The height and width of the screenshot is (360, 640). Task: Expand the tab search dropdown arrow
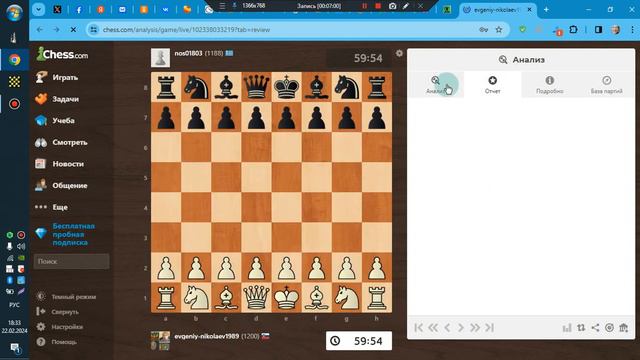(38, 9)
